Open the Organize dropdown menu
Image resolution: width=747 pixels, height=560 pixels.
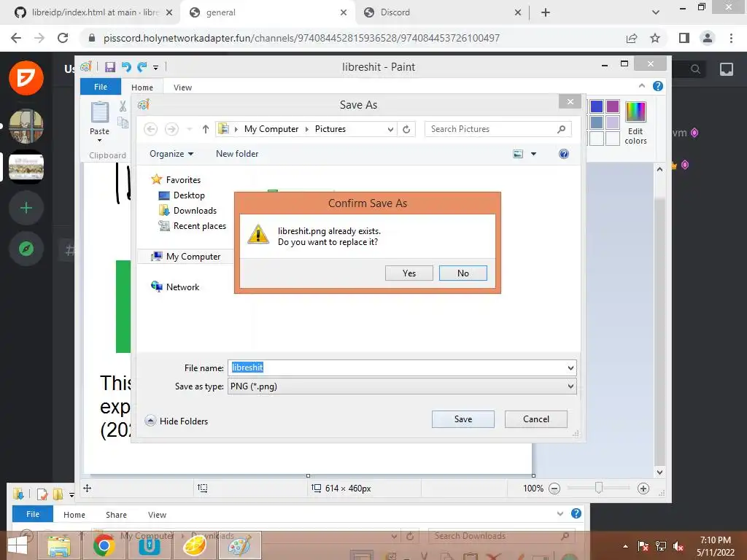pyautogui.click(x=171, y=154)
